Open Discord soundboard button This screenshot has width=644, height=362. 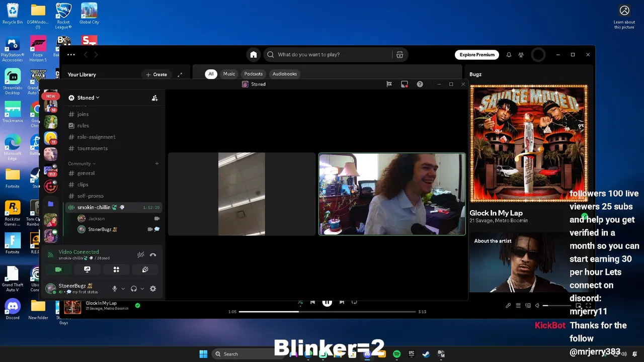(x=145, y=269)
